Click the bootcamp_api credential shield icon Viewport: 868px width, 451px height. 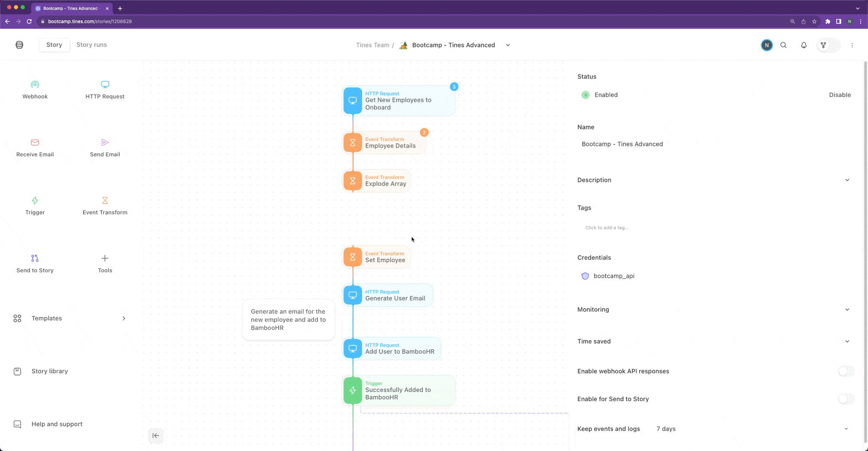(585, 276)
